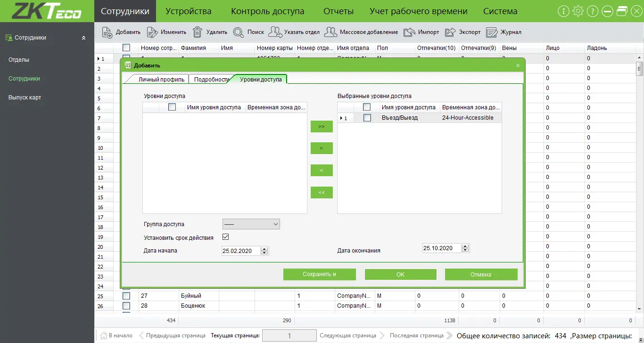Tick checkbox for Въезд/Выезд access level
The width and height of the screenshot is (644, 343).
tap(367, 118)
